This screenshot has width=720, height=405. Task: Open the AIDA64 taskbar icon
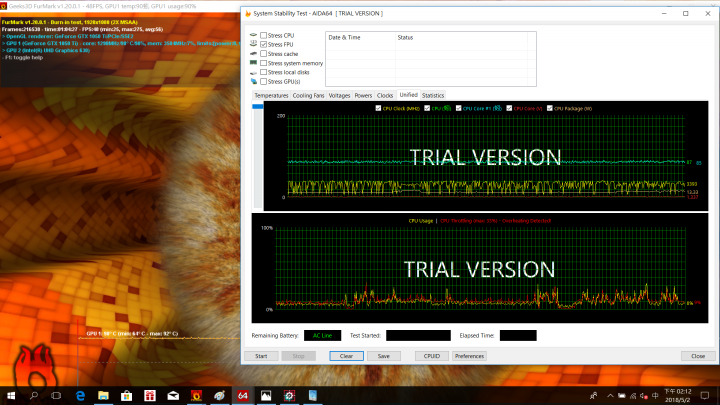[243, 395]
